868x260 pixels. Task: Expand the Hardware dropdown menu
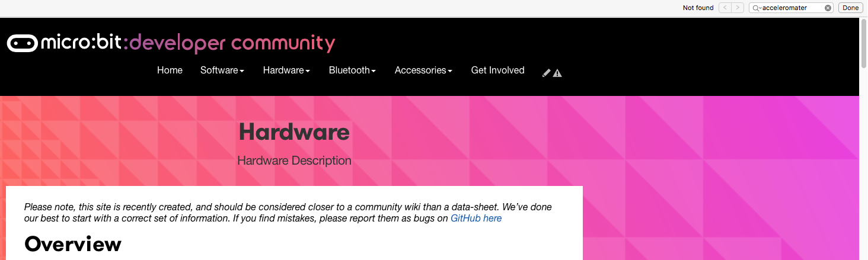[286, 70]
